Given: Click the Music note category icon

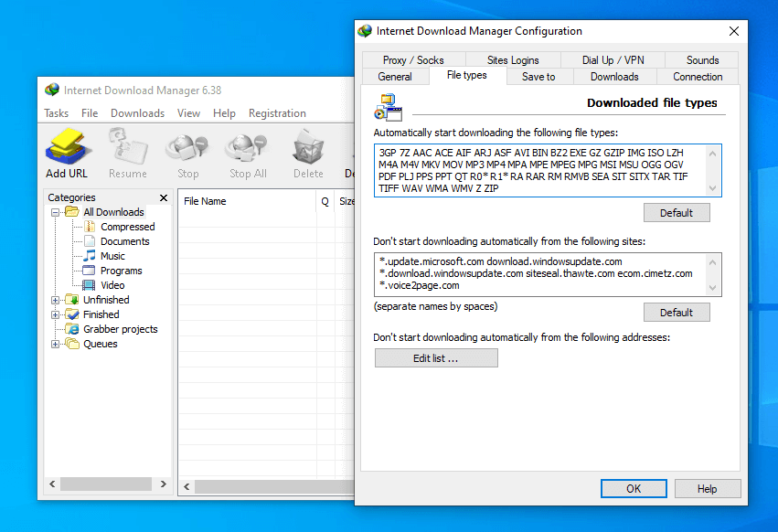Looking at the screenshot, I should point(90,256).
